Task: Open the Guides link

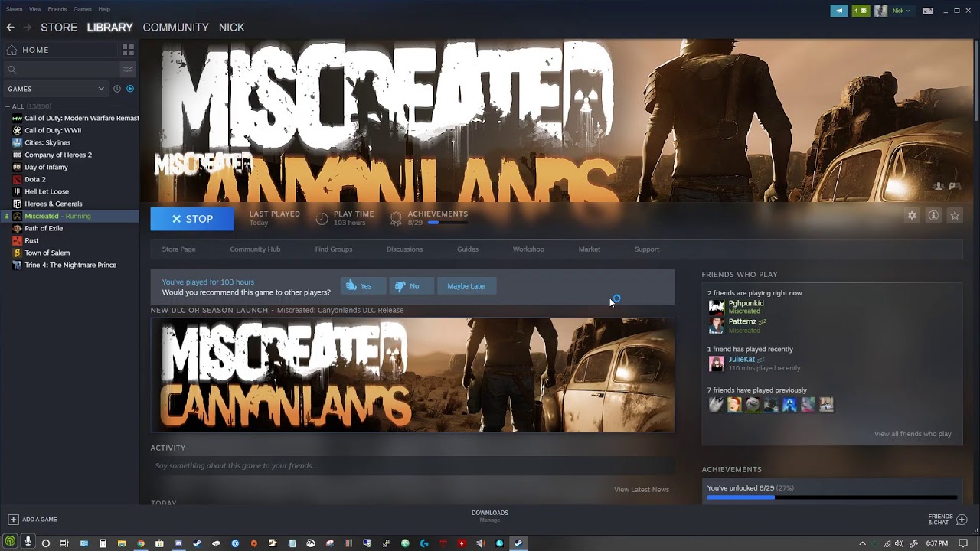Action: [x=468, y=249]
